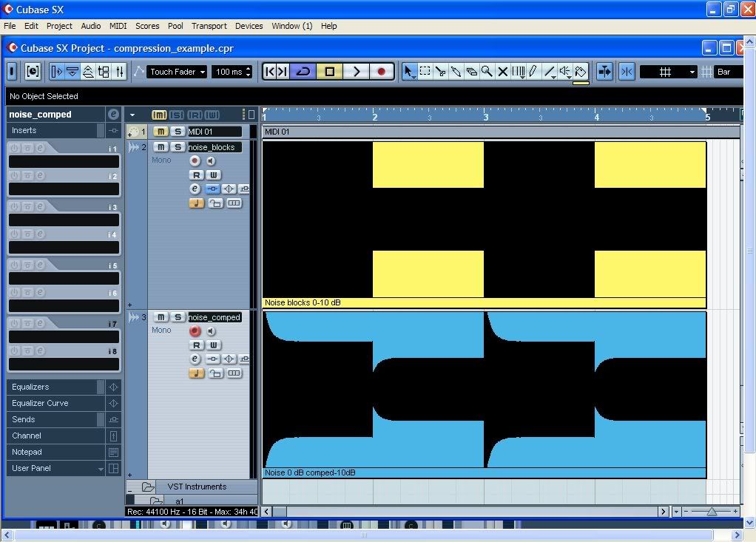
Task: Open the Transport menu
Action: click(209, 26)
